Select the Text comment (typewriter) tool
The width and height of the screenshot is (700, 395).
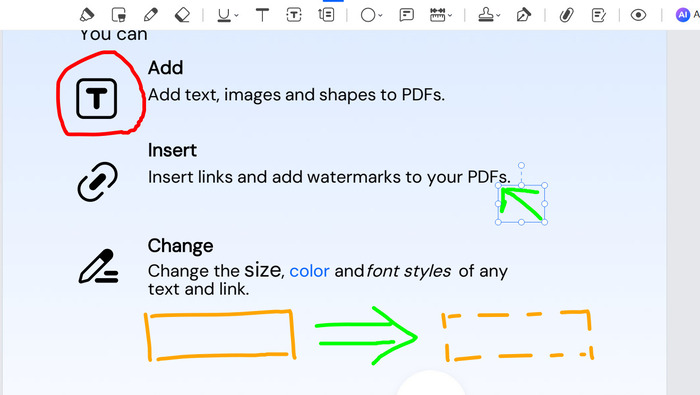[262, 15]
